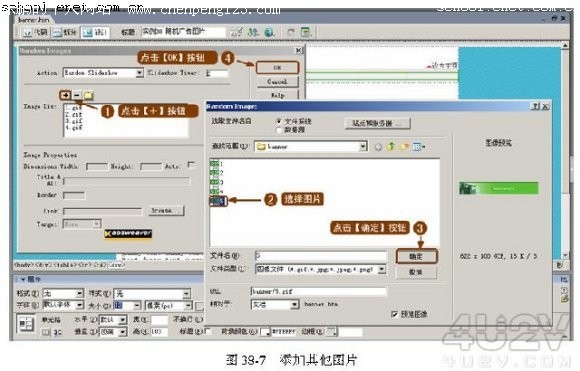The image size is (580, 371).
Task: Click the plus button above Image List
Action: (x=65, y=95)
